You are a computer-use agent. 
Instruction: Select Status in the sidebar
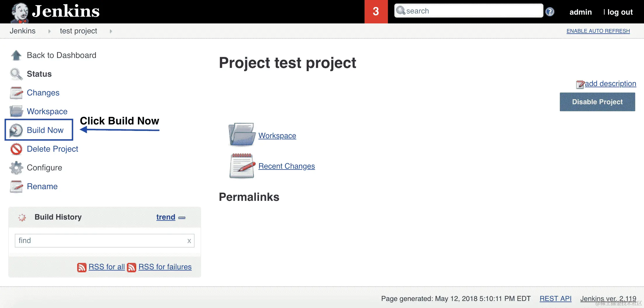pyautogui.click(x=39, y=74)
